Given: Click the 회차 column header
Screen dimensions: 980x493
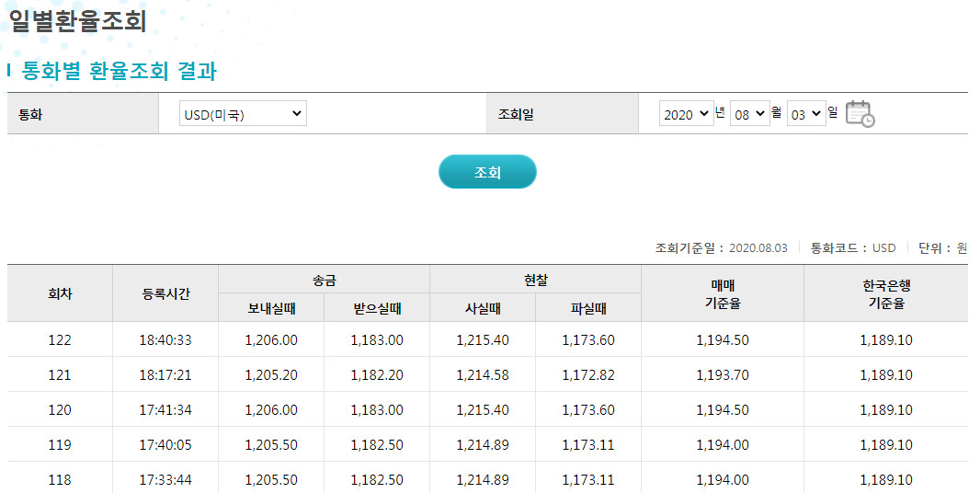Looking at the screenshot, I should click(60, 293).
